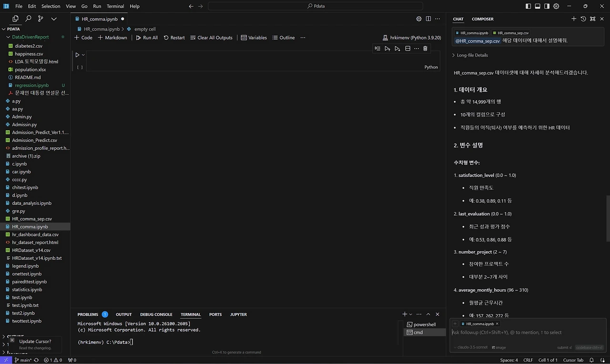Close the chat panel
Screen dimensions: 610x364
pos(602,19)
